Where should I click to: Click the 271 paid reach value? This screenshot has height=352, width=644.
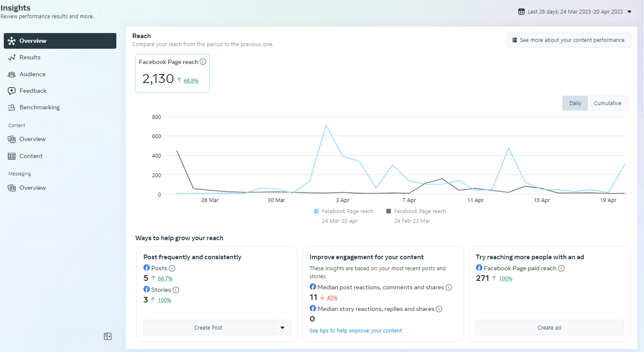click(x=482, y=278)
